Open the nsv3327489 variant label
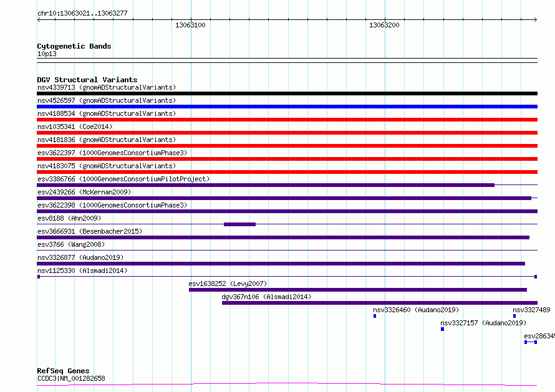This screenshot has height=392, width=555. tap(532, 310)
